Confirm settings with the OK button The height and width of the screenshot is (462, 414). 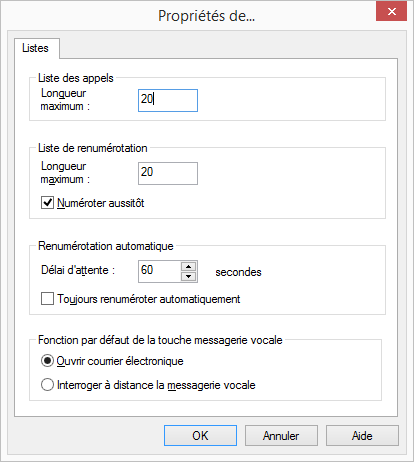point(200,435)
